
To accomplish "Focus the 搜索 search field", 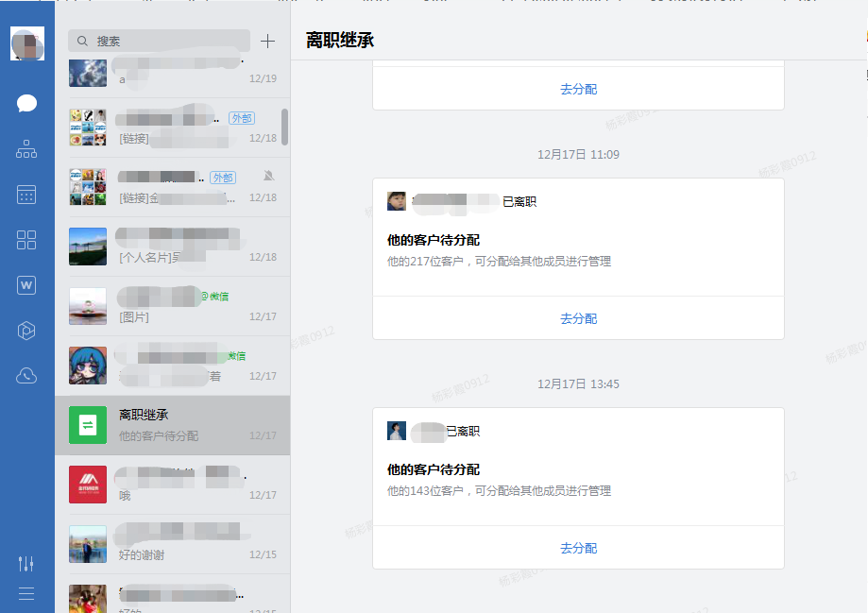I will (x=161, y=41).
